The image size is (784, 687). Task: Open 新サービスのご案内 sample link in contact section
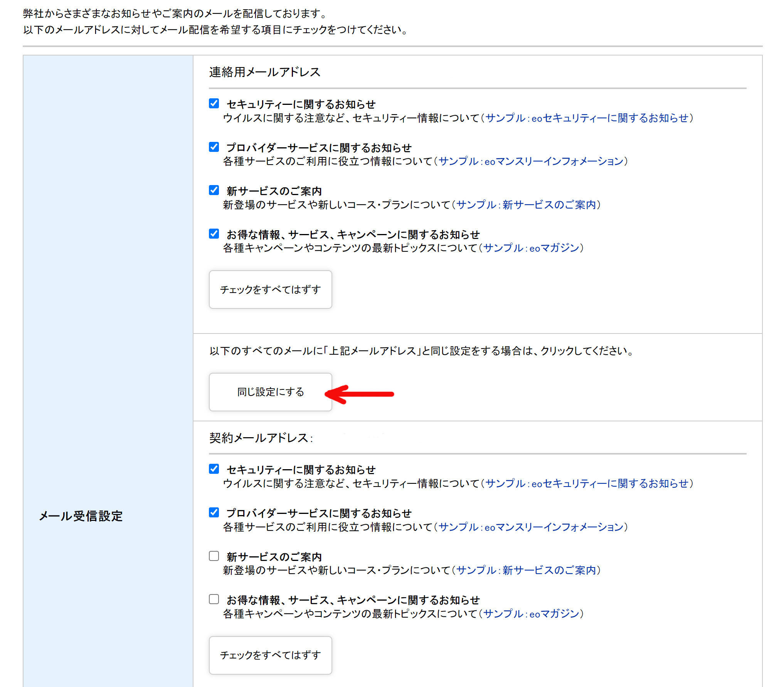pyautogui.click(x=526, y=205)
